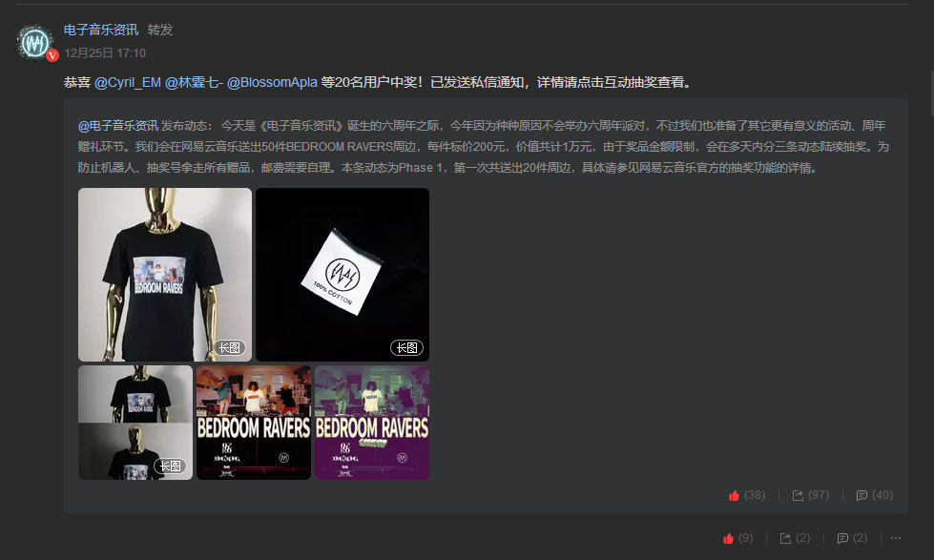Open the @BlossomApla user mention

272,82
